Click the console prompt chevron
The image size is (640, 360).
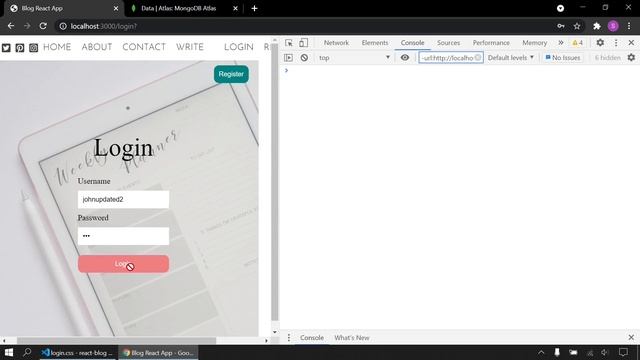pos(287,70)
